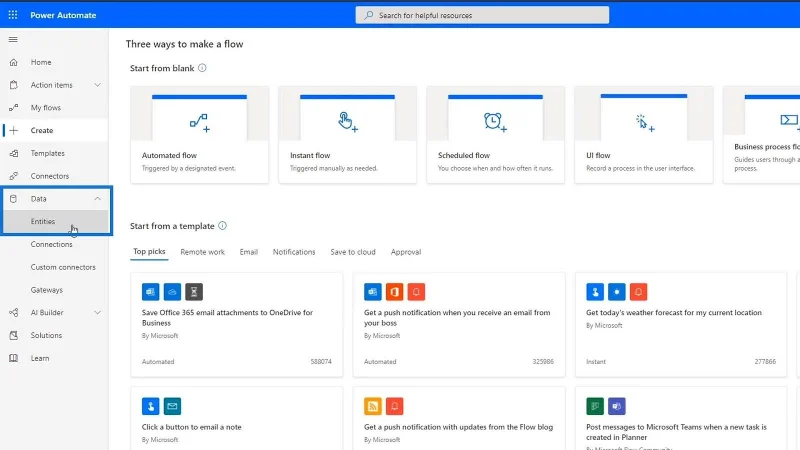Choose the Automated flow card
The image size is (800, 450).
click(x=199, y=134)
